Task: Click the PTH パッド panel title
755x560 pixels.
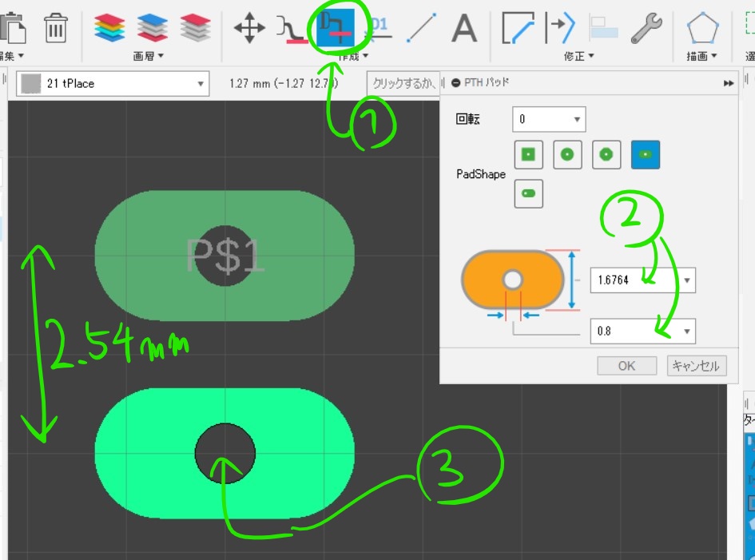Action: coord(487,83)
